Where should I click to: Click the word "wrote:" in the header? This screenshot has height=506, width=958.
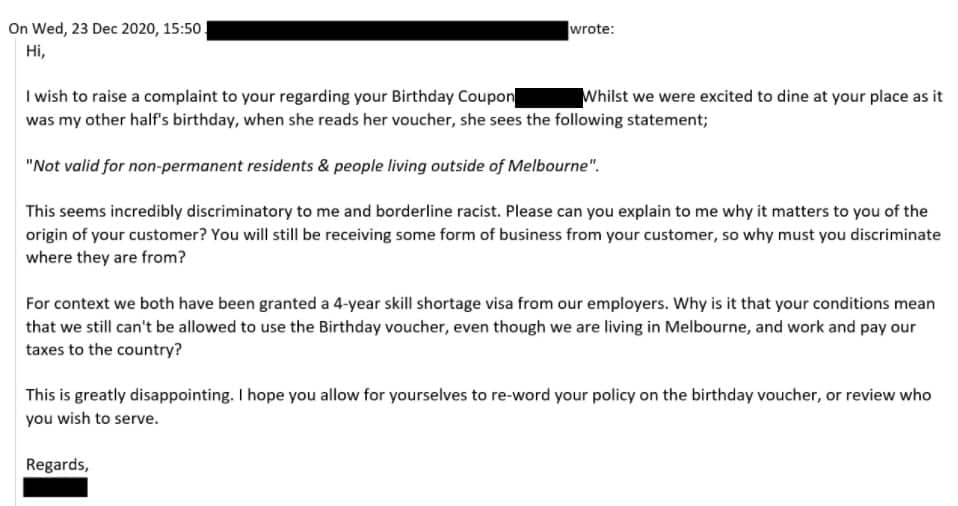(x=592, y=29)
